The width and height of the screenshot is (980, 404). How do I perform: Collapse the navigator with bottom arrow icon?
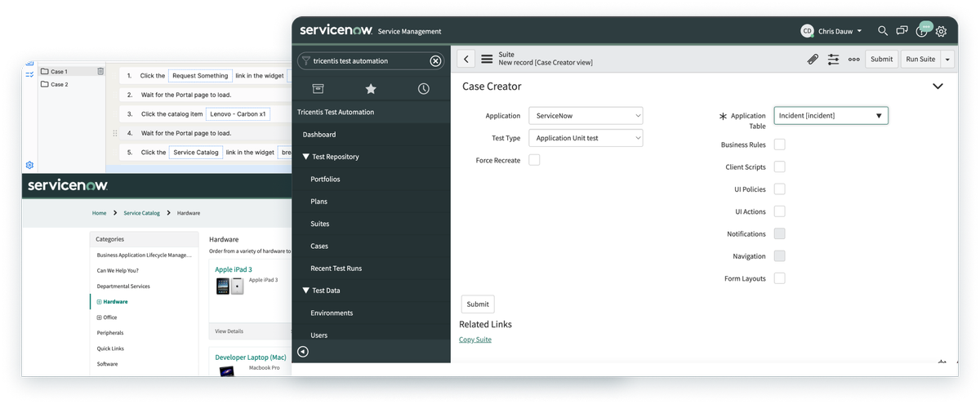303,352
